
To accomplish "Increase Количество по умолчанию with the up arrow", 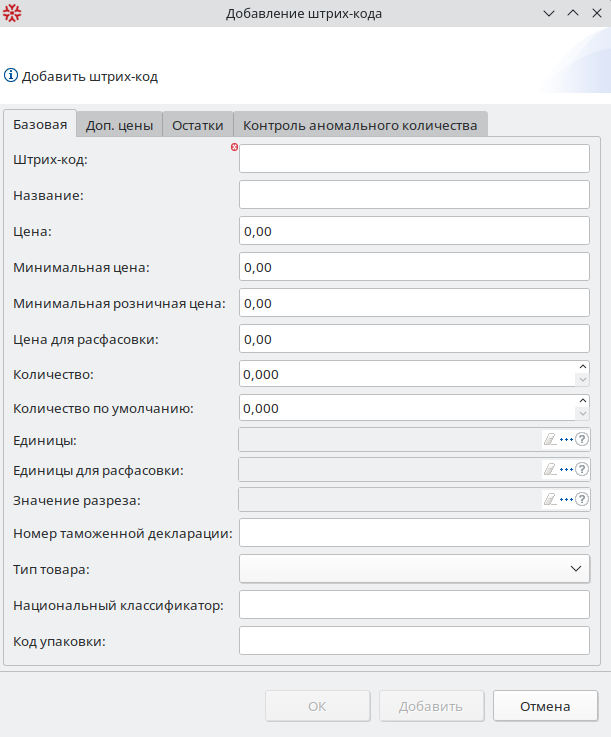I will [582, 402].
